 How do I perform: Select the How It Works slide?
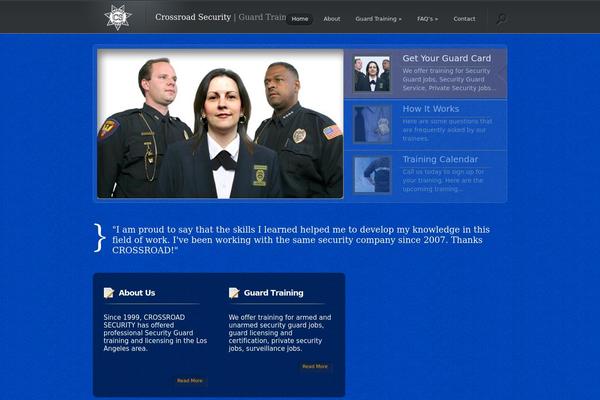[x=426, y=124]
